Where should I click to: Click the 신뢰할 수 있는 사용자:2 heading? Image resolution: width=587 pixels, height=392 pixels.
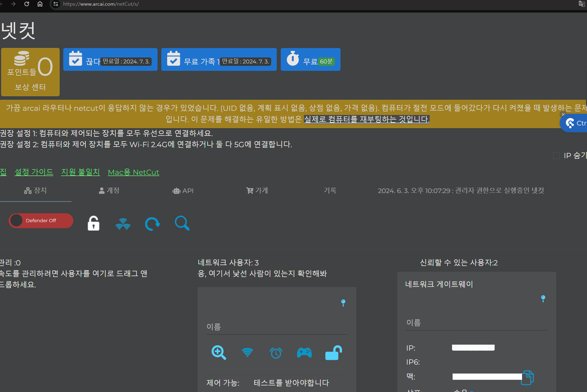tap(459, 263)
